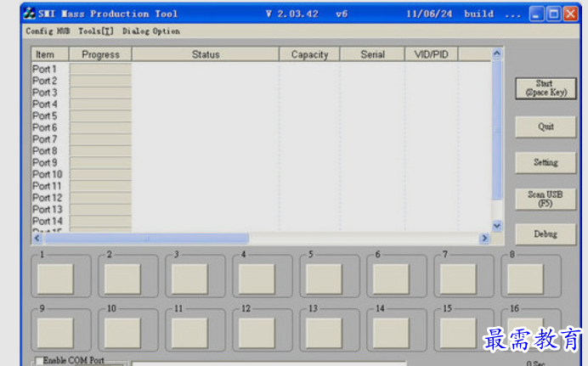Select the Port 6 row
This screenshot has width=588, height=366.
(262, 127)
